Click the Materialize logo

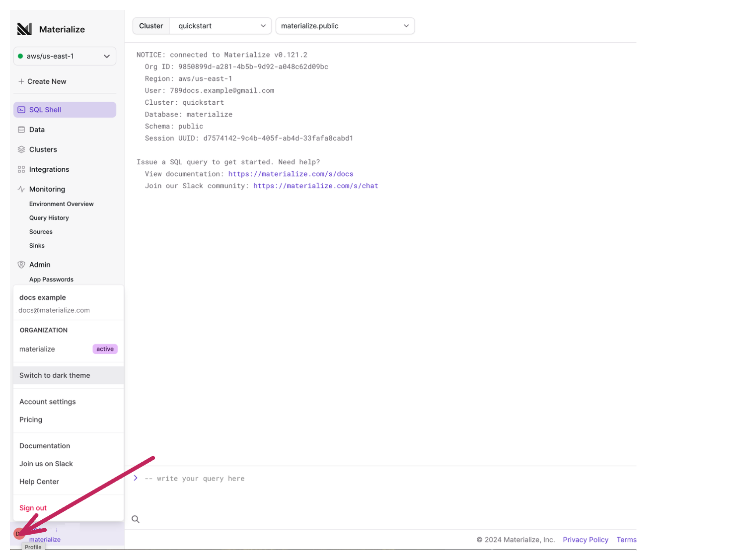point(24,29)
